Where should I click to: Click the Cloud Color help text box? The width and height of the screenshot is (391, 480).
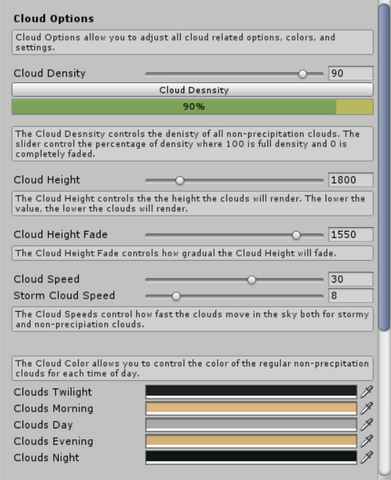(193, 368)
